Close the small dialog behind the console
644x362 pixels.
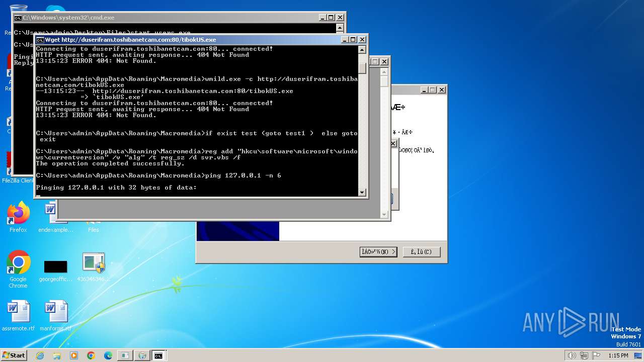point(393,144)
